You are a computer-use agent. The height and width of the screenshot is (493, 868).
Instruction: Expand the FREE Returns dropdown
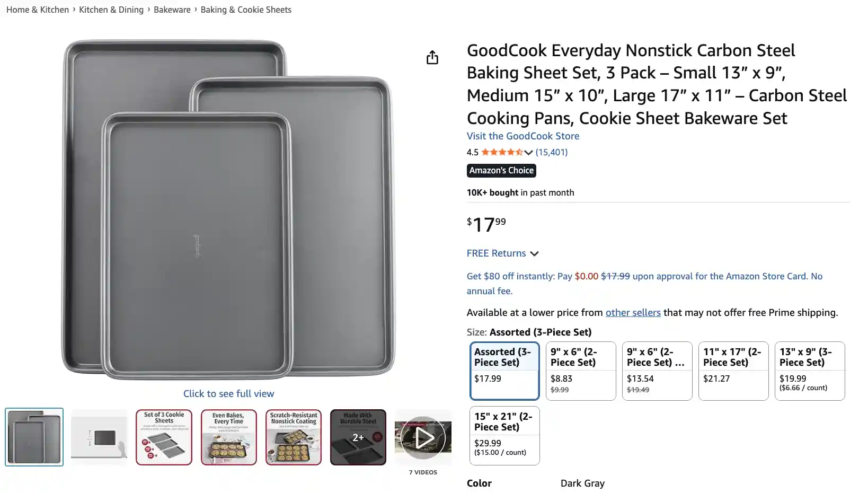(534, 253)
